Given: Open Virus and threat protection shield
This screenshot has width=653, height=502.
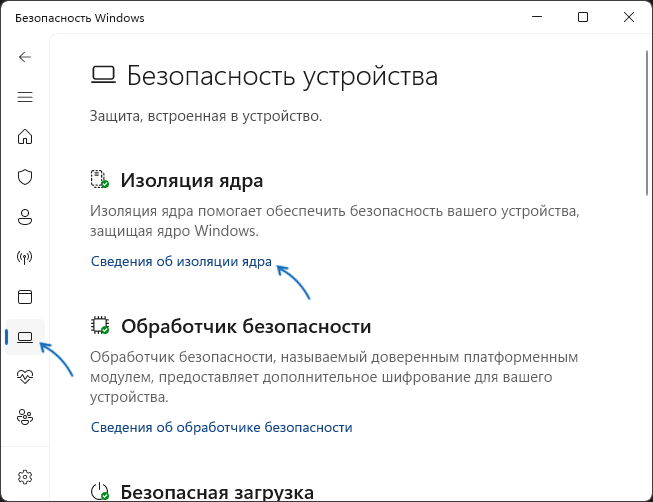Looking at the screenshot, I should tap(25, 177).
